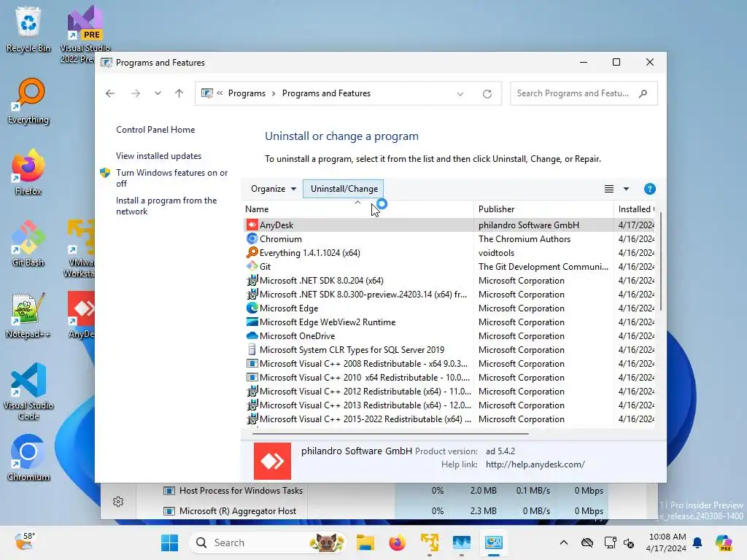Click the help question mark icon
The width and height of the screenshot is (747, 560).
coord(649,189)
